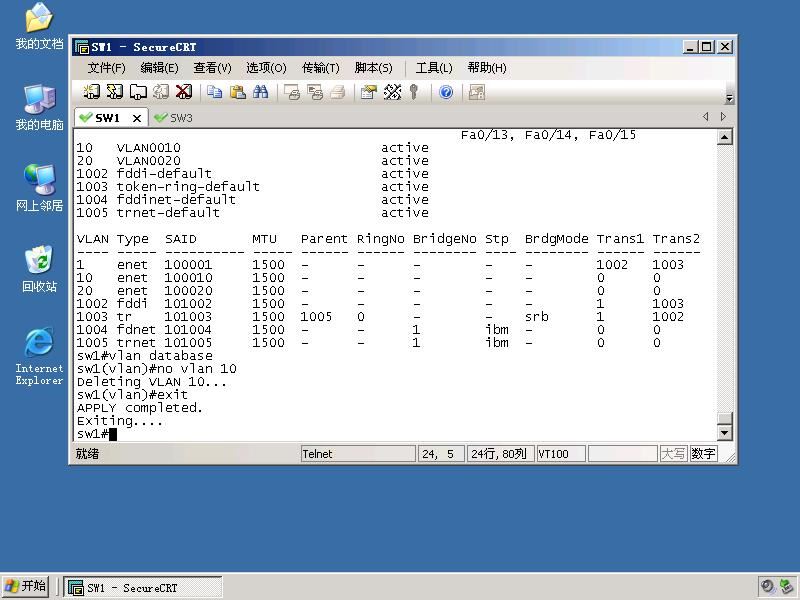Maximize the SecureCRT window

pos(707,47)
